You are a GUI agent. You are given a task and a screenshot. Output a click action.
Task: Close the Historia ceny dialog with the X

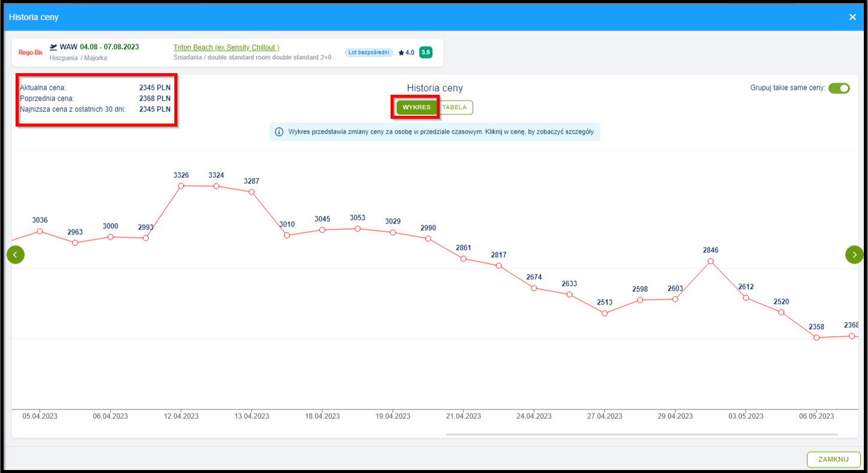click(852, 17)
